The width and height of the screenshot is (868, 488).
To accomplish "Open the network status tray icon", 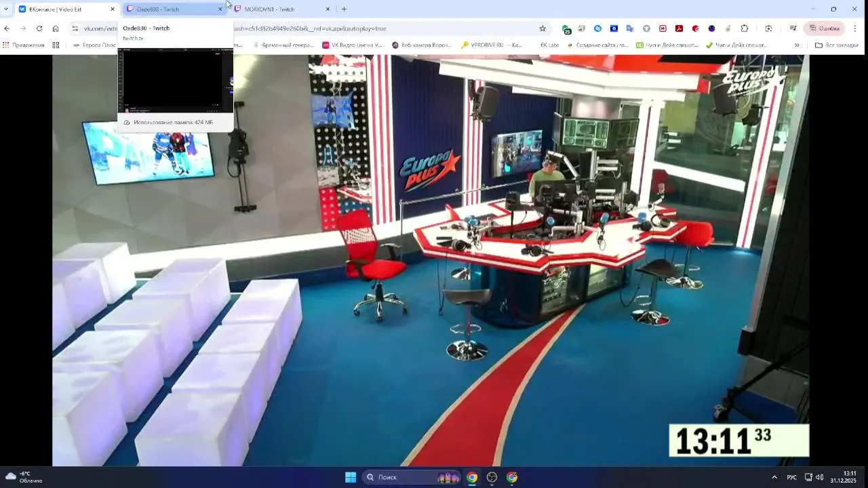I will [x=808, y=477].
